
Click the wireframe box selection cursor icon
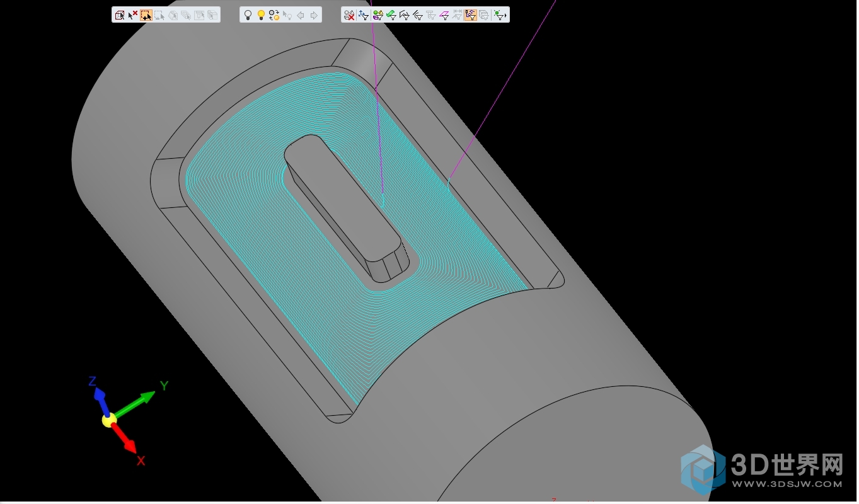tap(119, 15)
